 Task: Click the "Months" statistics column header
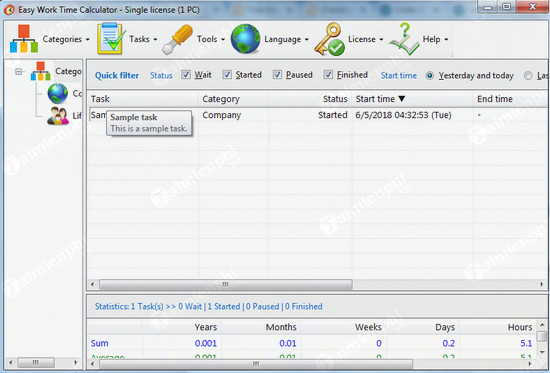pyautogui.click(x=281, y=327)
